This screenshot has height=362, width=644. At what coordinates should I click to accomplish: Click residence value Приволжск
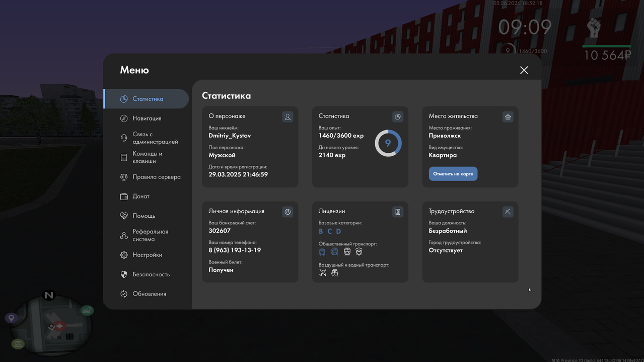(x=445, y=136)
